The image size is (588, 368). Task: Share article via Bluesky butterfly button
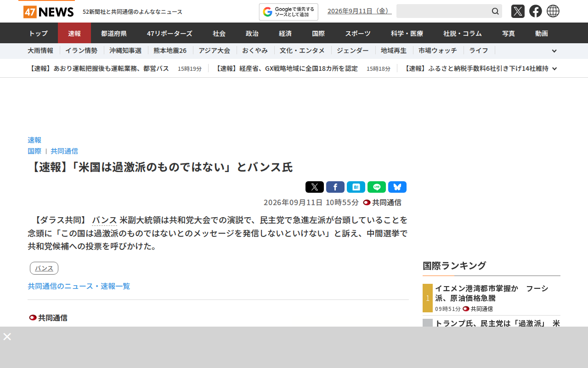pos(397,187)
